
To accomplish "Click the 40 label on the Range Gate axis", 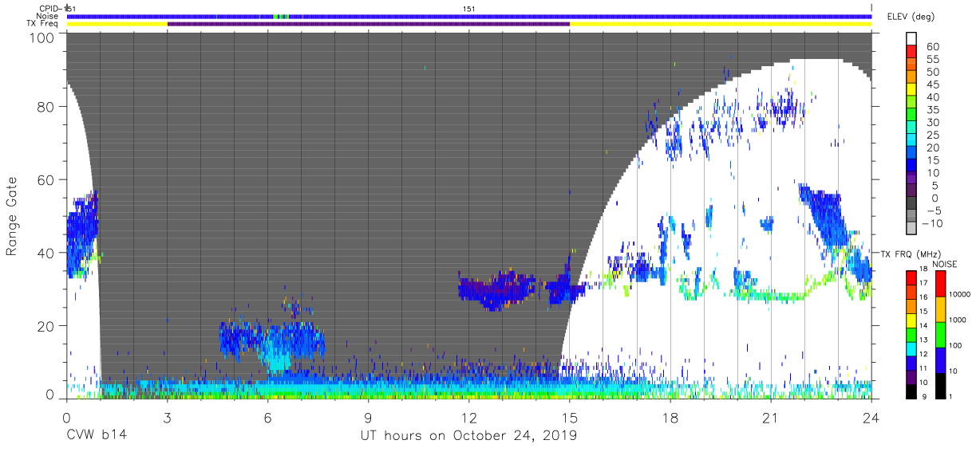I will tap(46, 253).
